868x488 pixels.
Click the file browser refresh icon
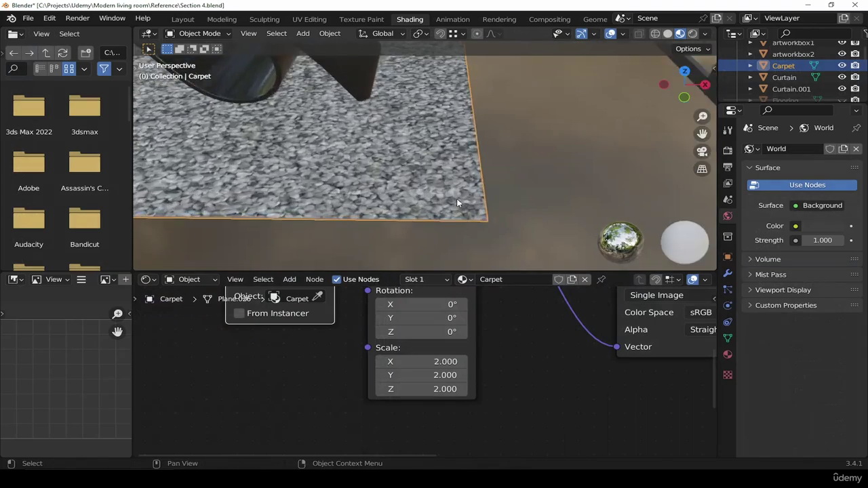(x=62, y=53)
